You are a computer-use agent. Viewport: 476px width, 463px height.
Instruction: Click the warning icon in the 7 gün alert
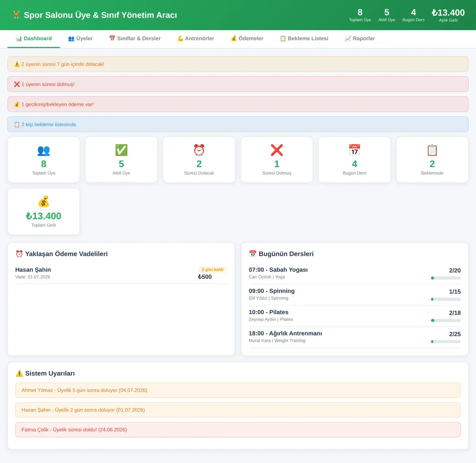click(17, 64)
